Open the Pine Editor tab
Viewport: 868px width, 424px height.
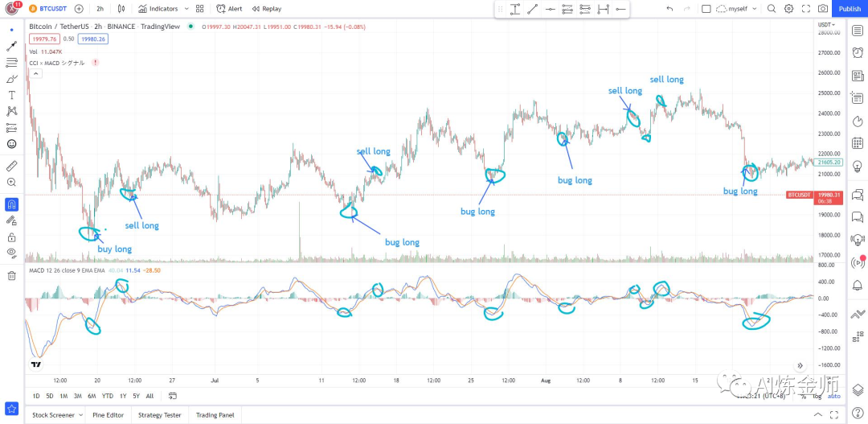click(109, 415)
